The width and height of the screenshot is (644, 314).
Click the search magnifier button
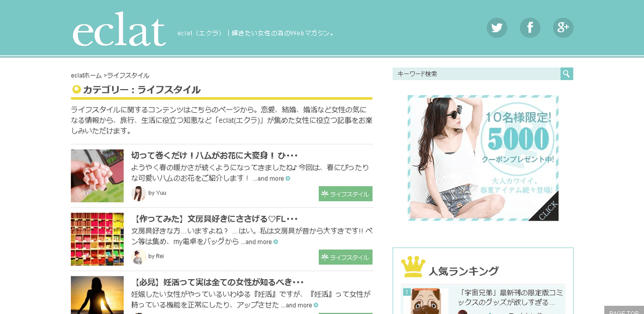[x=567, y=74]
